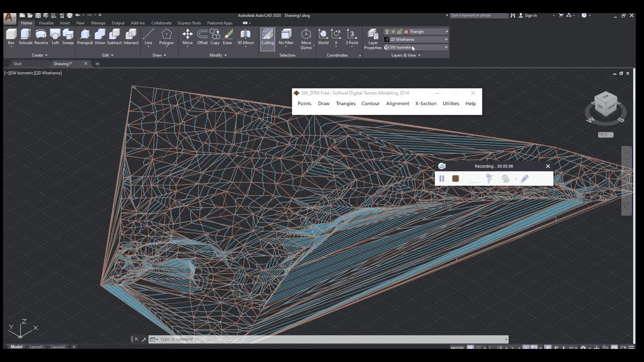Image resolution: width=644 pixels, height=362 pixels.
Task: Open the Express Tools tab
Action: [x=189, y=23]
